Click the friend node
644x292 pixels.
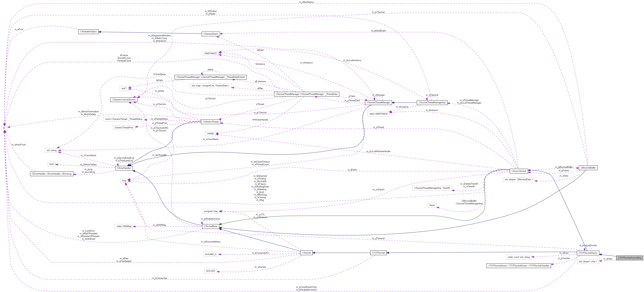point(432,205)
